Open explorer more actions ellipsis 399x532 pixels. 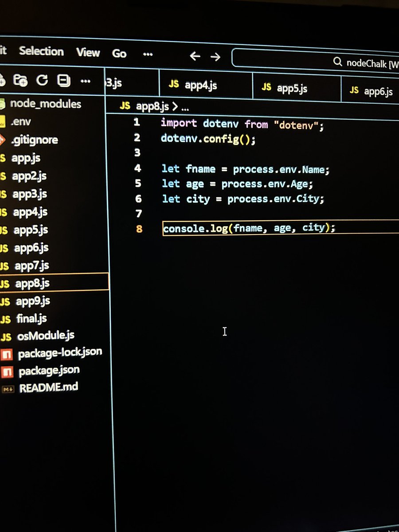85,81
